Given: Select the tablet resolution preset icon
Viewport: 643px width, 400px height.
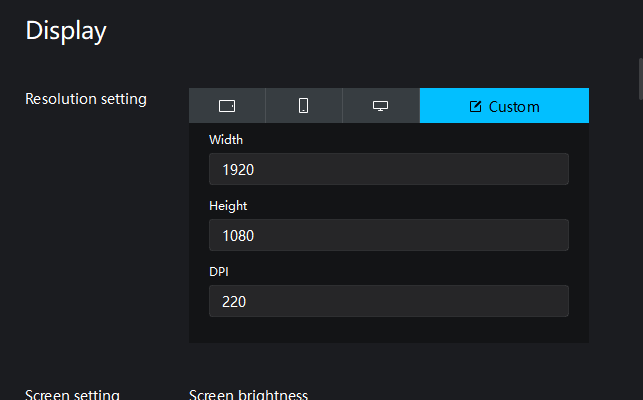Looking at the screenshot, I should (x=227, y=106).
